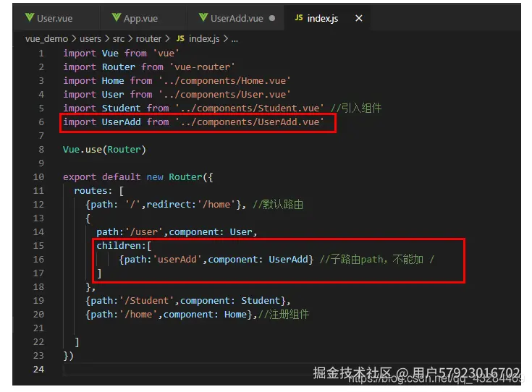
Task: Click line number 6 in the gutter
Action: [41, 122]
